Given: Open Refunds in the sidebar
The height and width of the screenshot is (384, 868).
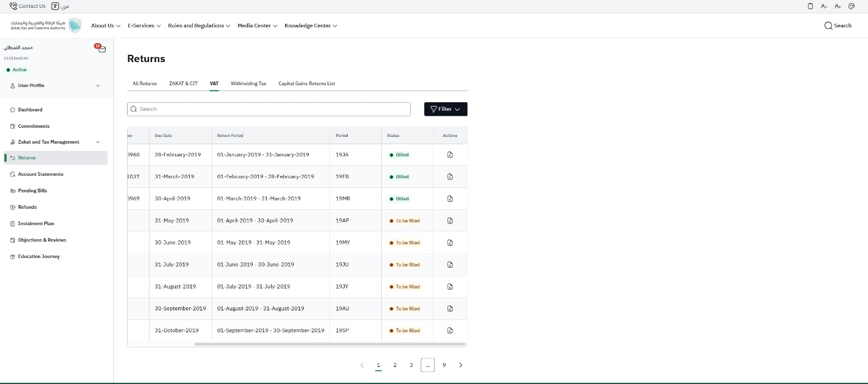Looking at the screenshot, I should click(x=27, y=207).
